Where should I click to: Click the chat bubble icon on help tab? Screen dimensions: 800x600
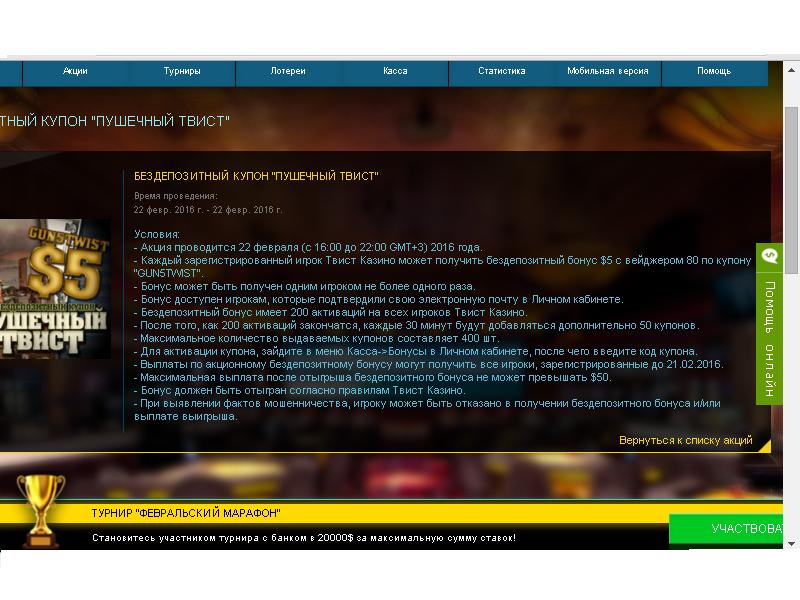click(769, 257)
